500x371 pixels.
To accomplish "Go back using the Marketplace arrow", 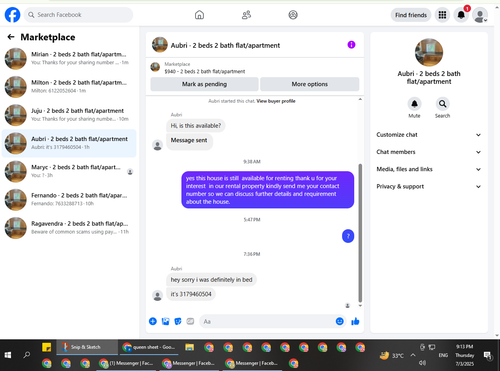I will tap(11, 37).
